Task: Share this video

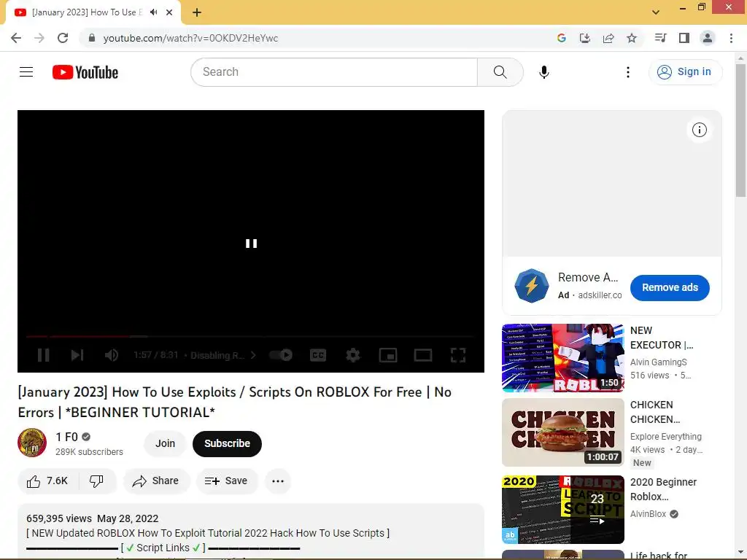Action: click(156, 481)
